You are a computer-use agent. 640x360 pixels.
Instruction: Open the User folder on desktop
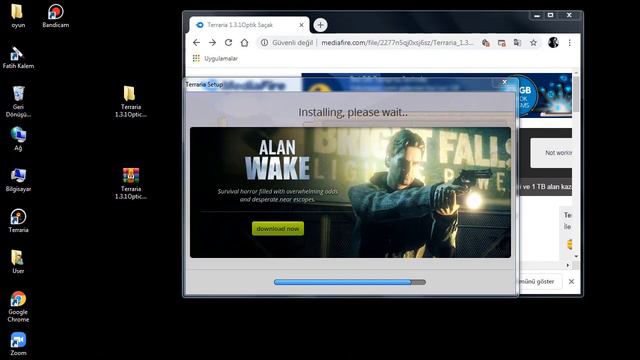(18, 261)
